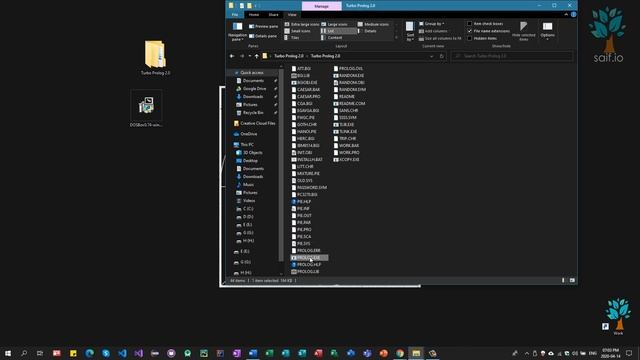Open the Navigation pane menu
This screenshot has width=640, height=360.
click(x=237, y=31)
